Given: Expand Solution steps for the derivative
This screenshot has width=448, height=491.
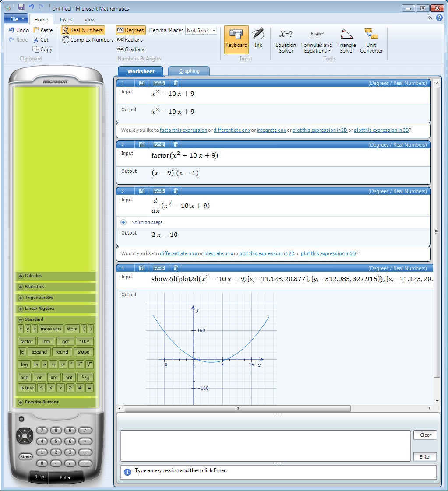Looking at the screenshot, I should [x=126, y=222].
